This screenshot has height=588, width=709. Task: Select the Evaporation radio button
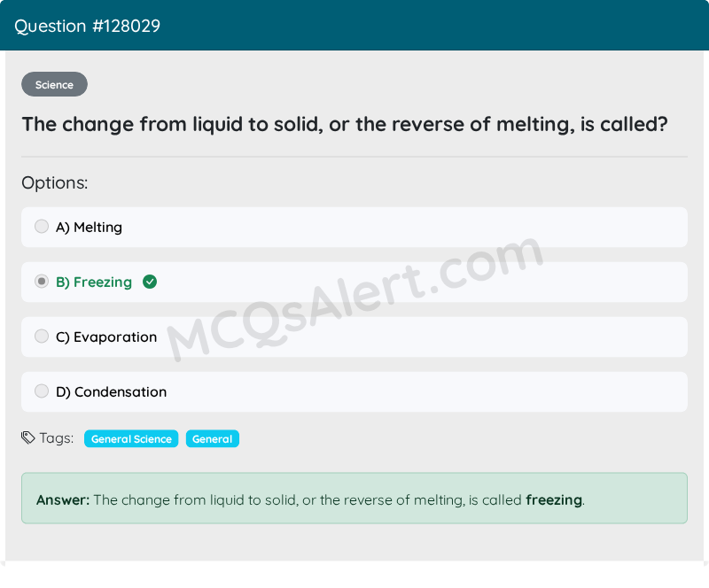[42, 337]
